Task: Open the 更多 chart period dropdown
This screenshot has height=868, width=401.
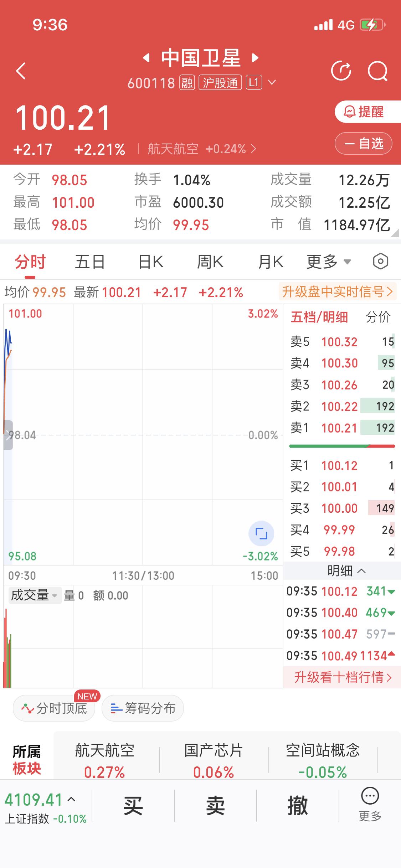Action: tap(329, 262)
